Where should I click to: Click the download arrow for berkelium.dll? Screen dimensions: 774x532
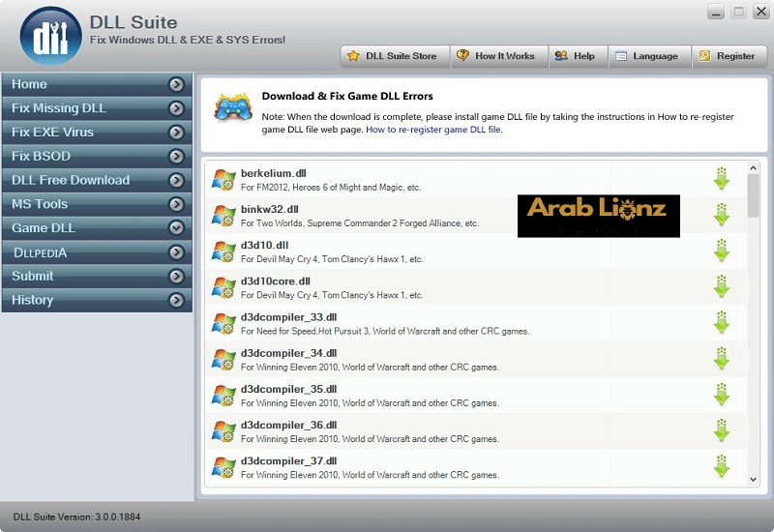[721, 179]
